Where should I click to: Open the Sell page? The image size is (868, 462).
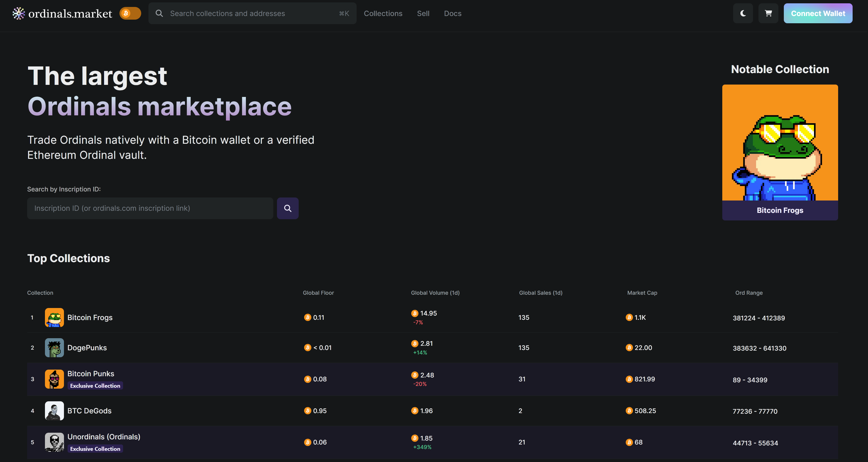423,14
